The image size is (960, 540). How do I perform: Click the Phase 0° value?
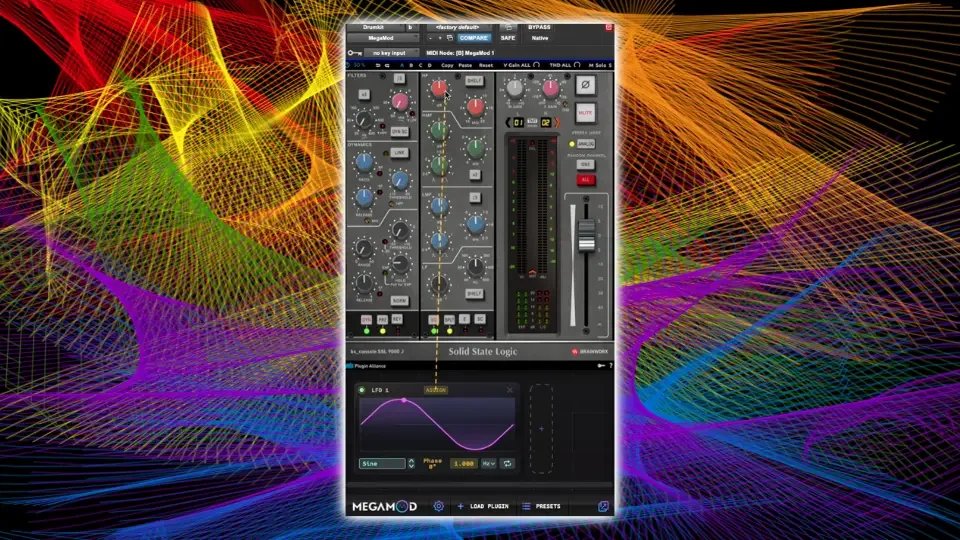432,463
